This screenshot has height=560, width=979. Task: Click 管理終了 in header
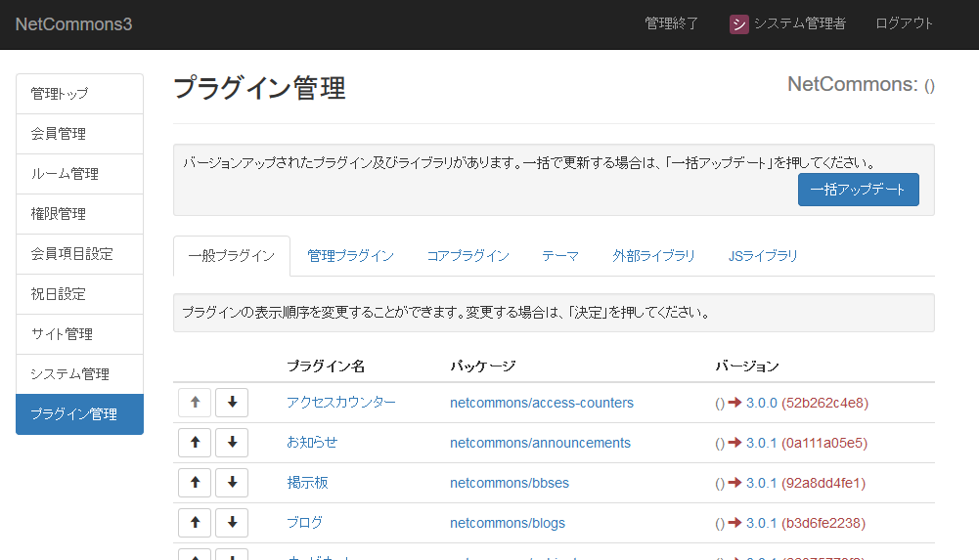coord(671,23)
